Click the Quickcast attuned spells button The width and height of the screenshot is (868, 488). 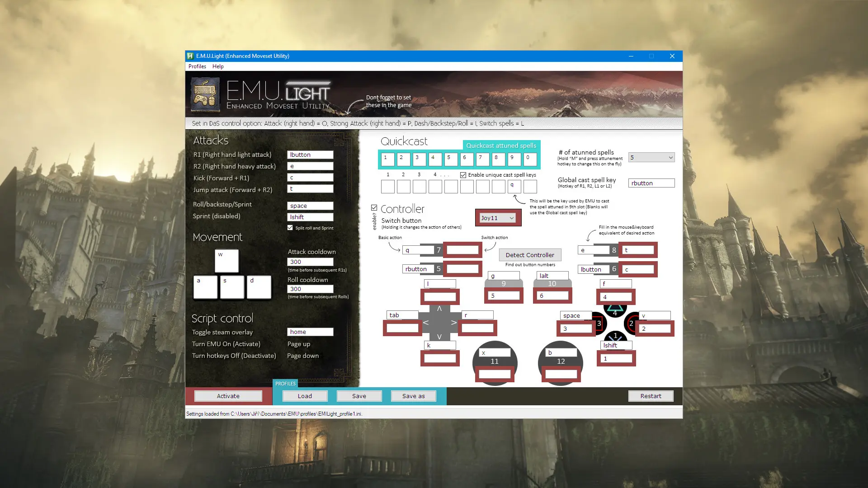[x=502, y=145]
